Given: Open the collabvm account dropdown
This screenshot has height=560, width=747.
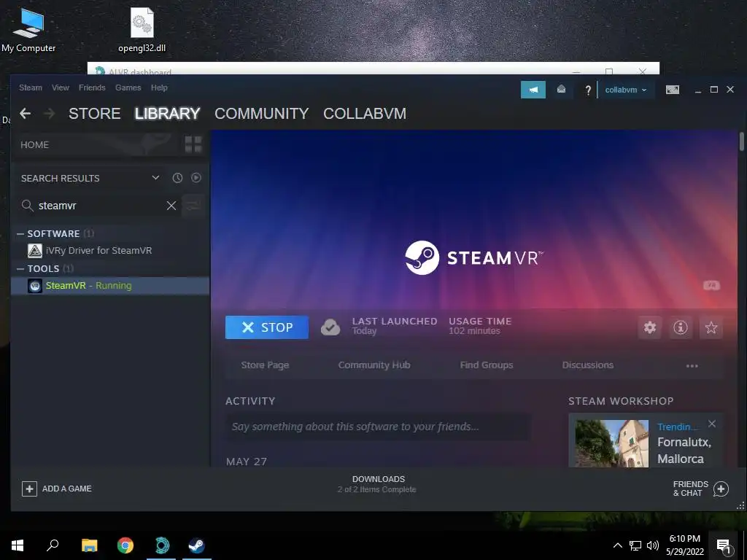Looking at the screenshot, I should 625,90.
